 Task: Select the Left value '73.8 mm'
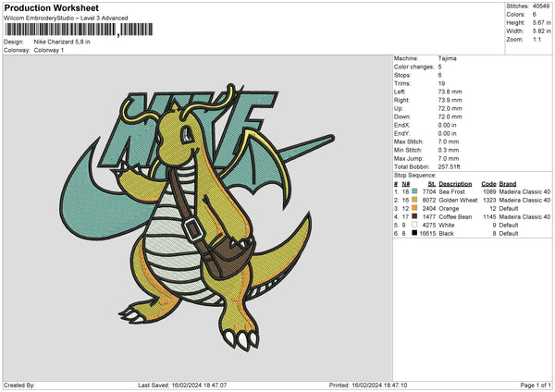(x=450, y=92)
